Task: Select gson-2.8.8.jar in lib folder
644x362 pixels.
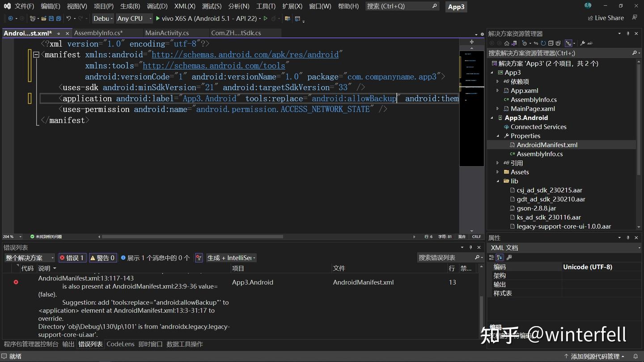Action: coord(536,208)
